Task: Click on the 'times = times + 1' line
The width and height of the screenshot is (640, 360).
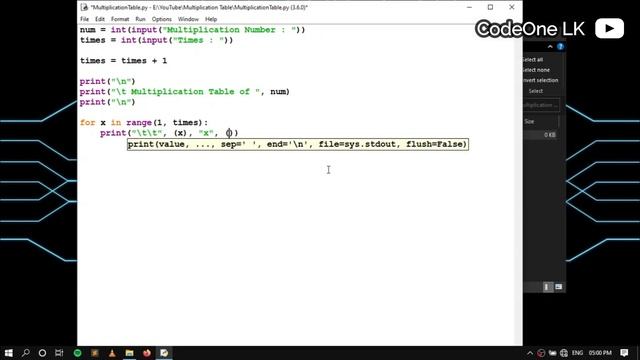Action: coord(123,61)
